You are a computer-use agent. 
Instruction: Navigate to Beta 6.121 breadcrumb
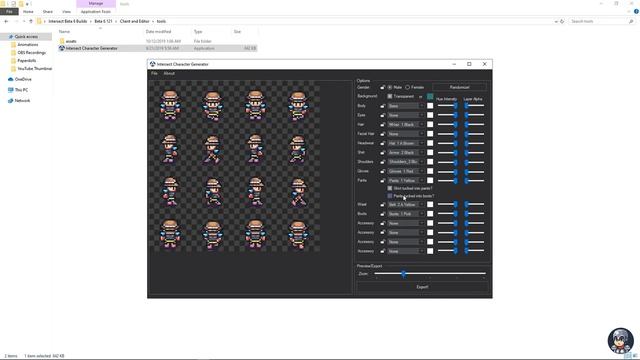[x=103, y=21]
